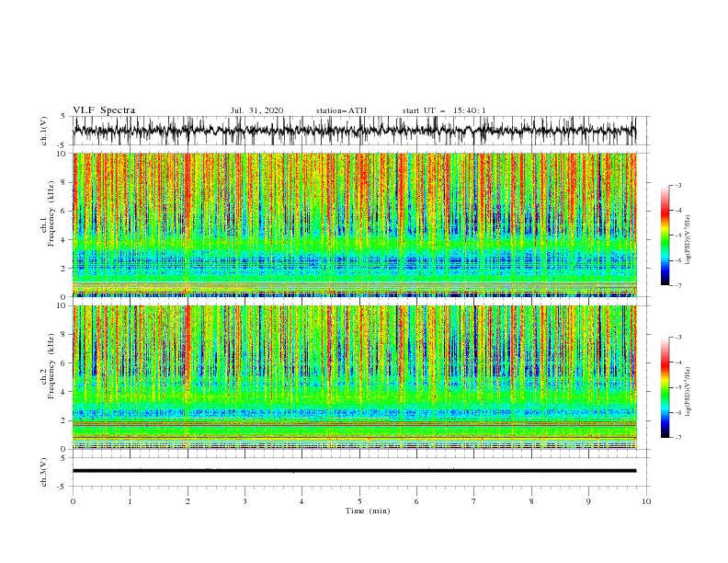Click the time axis tick label "3"

pyautogui.click(x=245, y=501)
